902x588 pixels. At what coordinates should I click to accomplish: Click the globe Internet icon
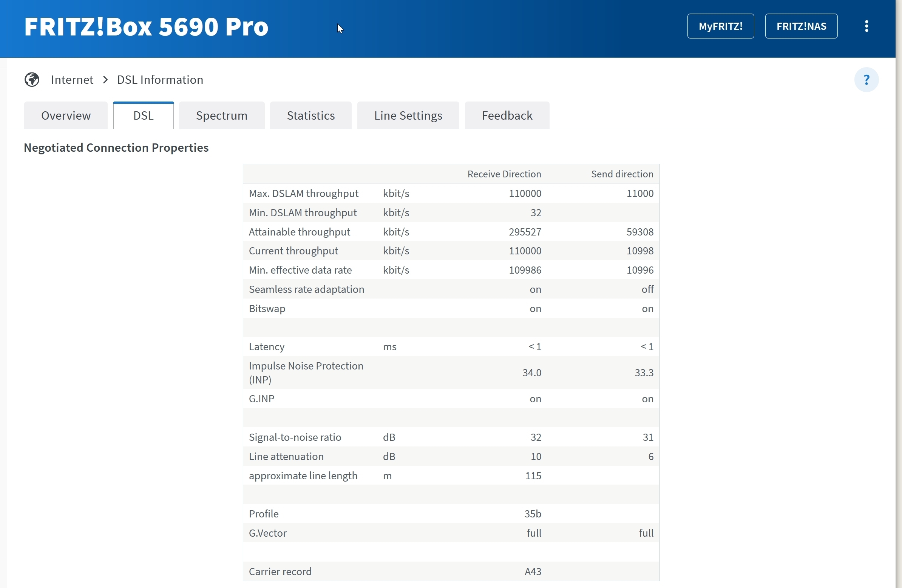[x=32, y=80]
